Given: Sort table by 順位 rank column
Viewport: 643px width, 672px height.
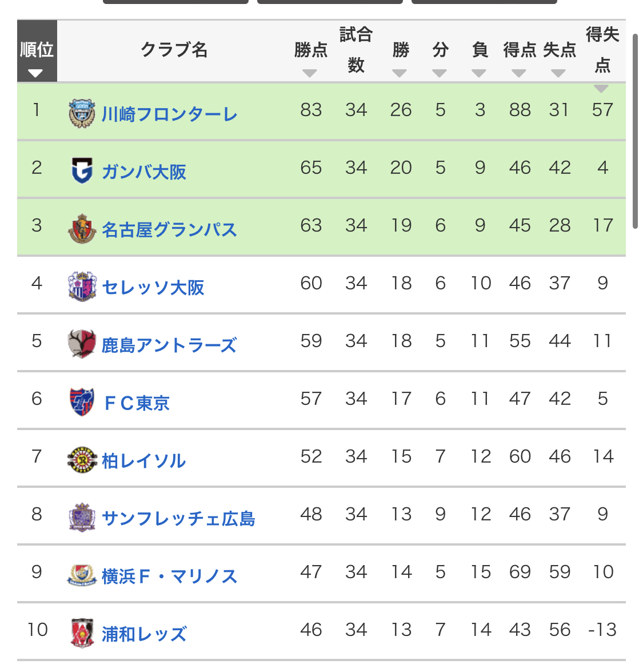Looking at the screenshot, I should 36,73.
